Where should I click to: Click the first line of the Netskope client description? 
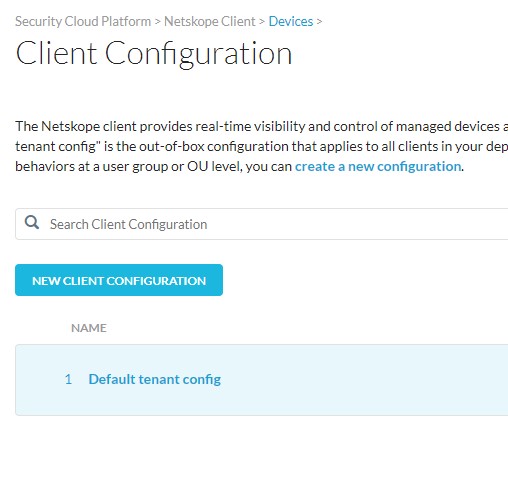[x=262, y=126]
